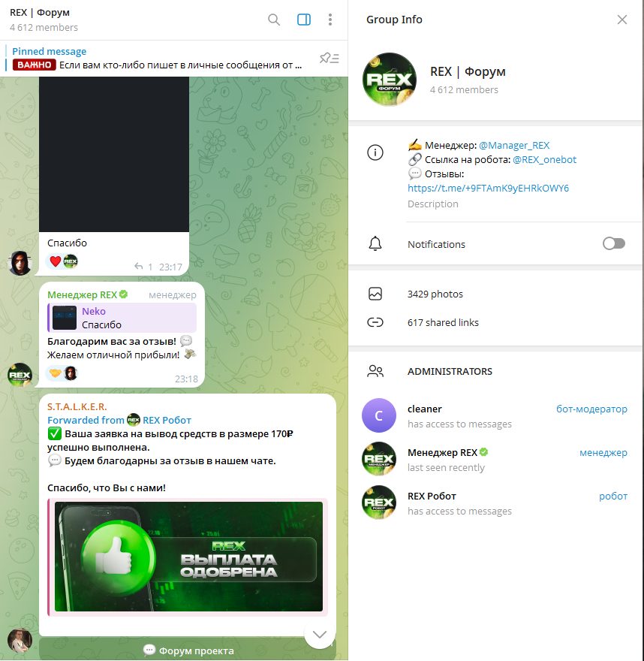Click the Description label
Viewport: 644px width, 661px height.
point(432,204)
